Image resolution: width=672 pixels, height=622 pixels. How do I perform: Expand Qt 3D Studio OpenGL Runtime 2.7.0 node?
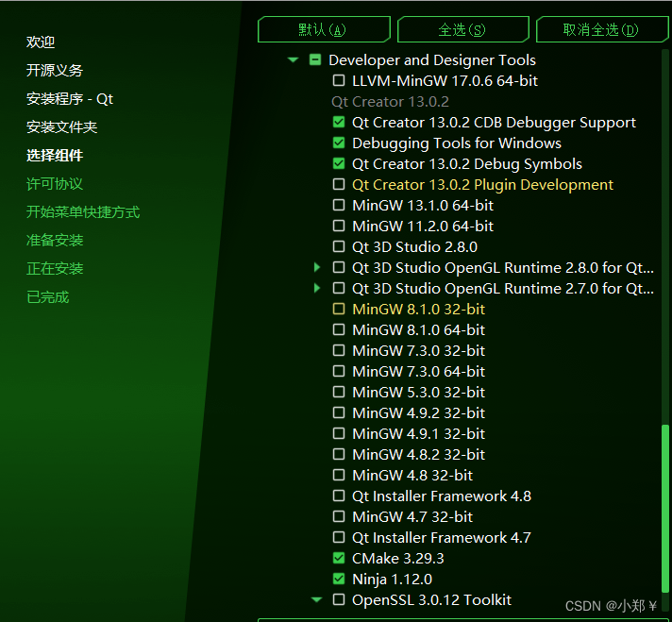[317, 288]
